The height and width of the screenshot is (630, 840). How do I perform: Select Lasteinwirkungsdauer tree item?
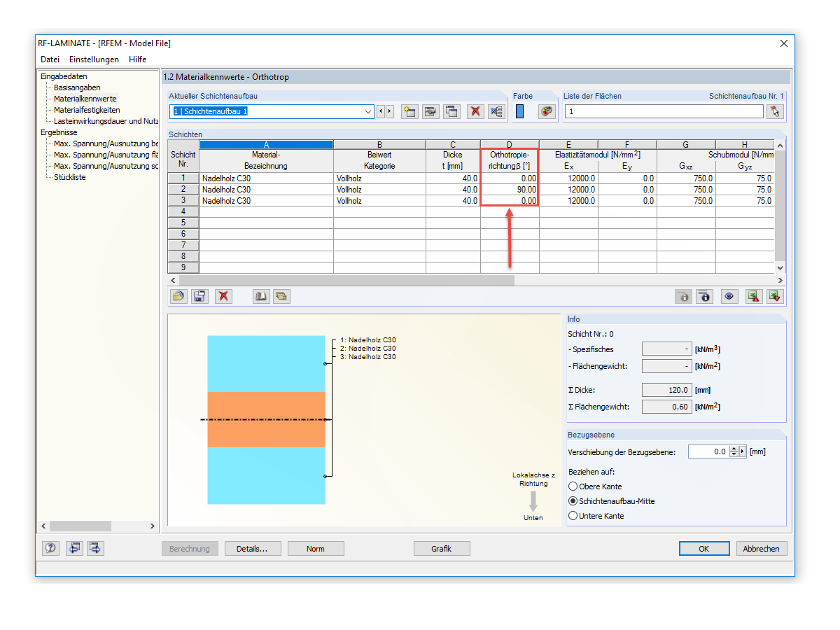click(106, 121)
